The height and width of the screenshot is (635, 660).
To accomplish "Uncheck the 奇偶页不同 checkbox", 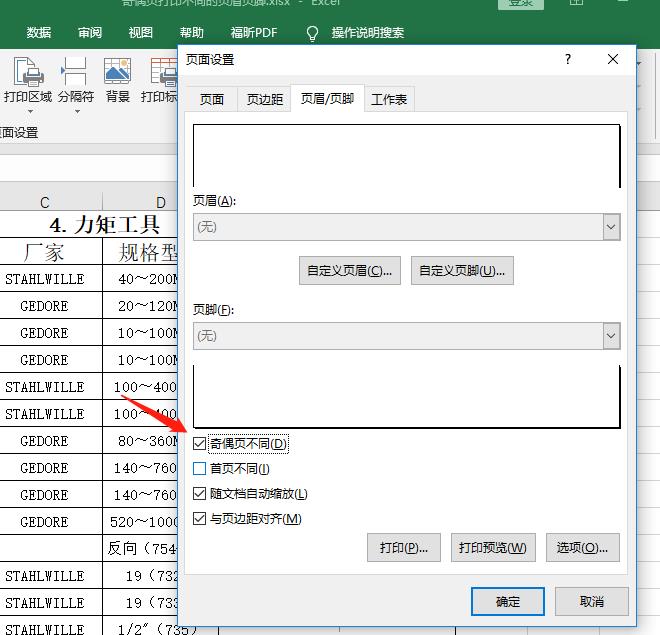I will click(200, 443).
